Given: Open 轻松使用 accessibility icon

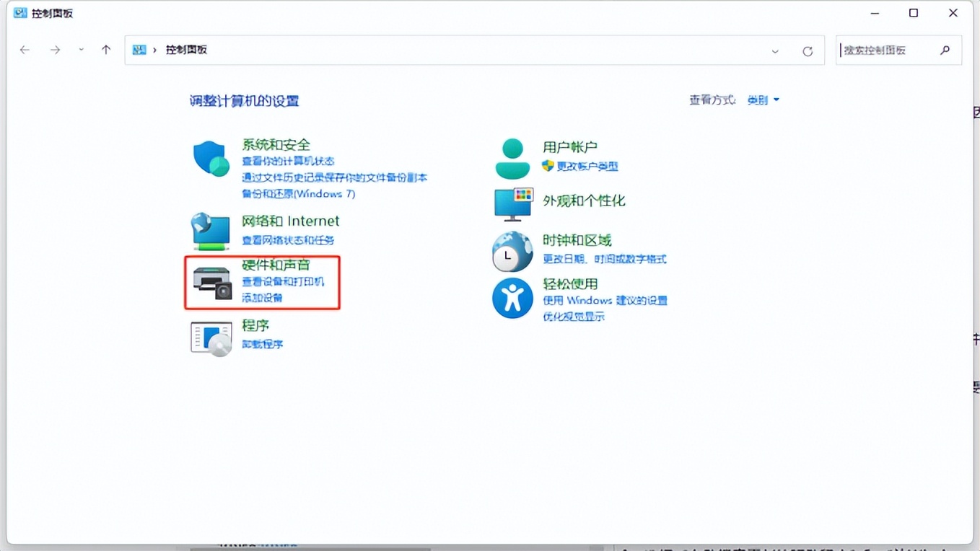Looking at the screenshot, I should coord(512,298).
